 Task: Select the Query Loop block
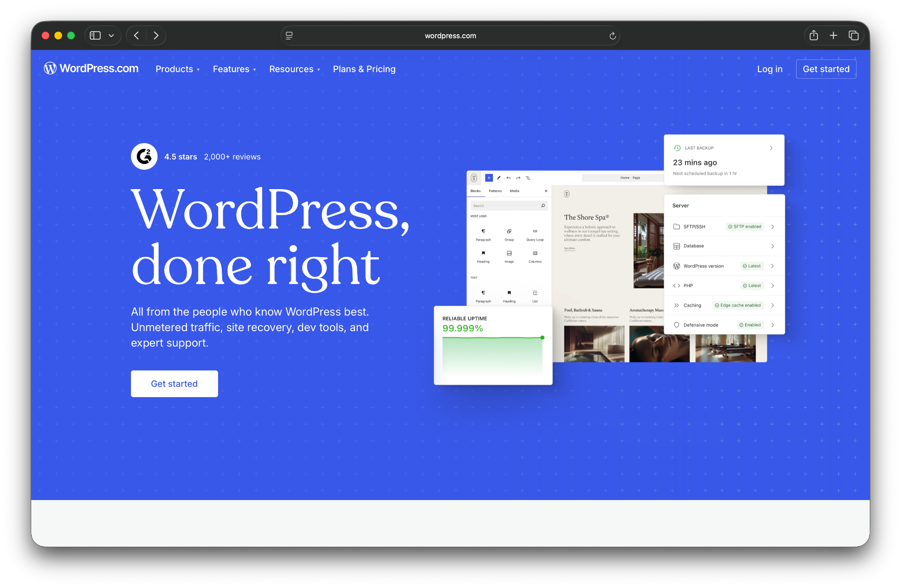click(535, 234)
